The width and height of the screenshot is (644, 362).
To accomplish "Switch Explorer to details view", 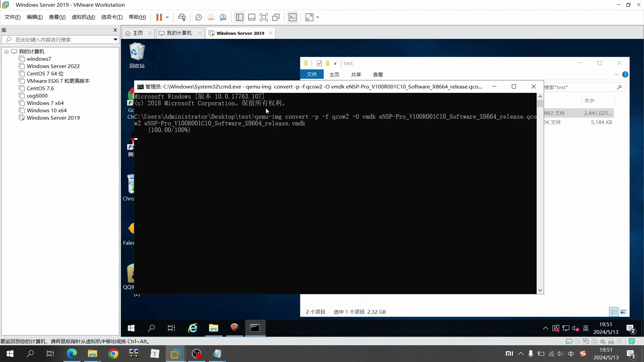I will [x=614, y=312].
